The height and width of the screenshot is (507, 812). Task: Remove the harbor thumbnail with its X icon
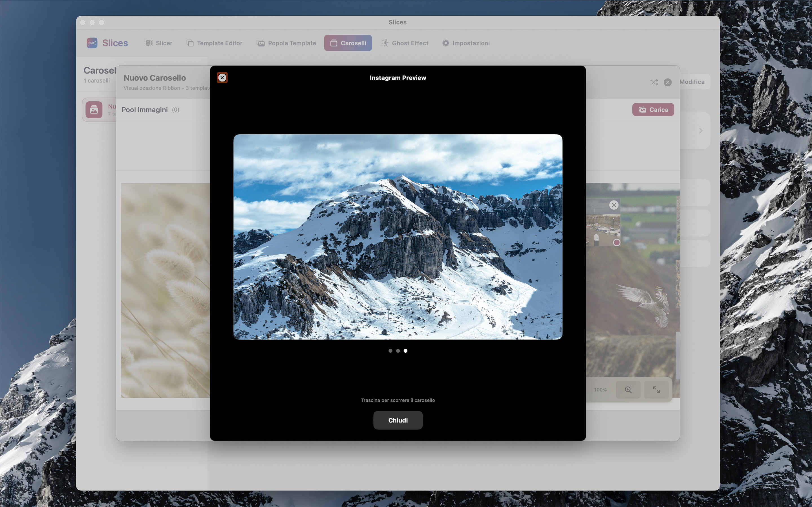(614, 205)
